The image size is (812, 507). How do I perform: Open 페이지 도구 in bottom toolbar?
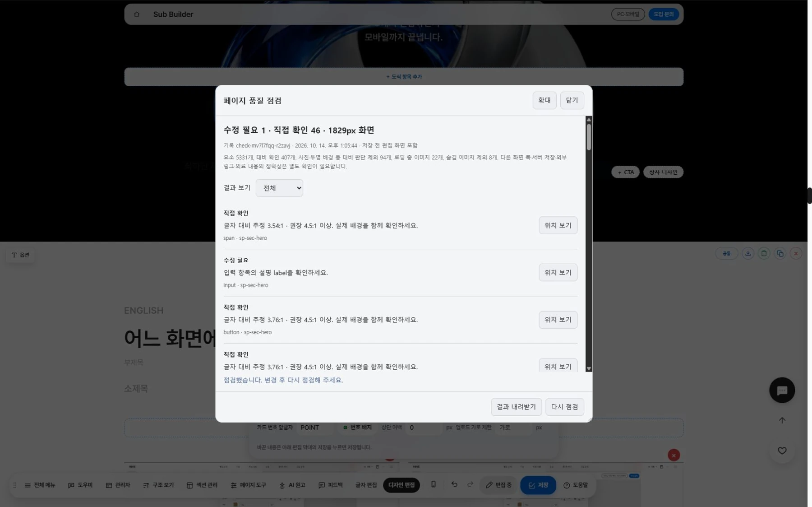click(249, 485)
